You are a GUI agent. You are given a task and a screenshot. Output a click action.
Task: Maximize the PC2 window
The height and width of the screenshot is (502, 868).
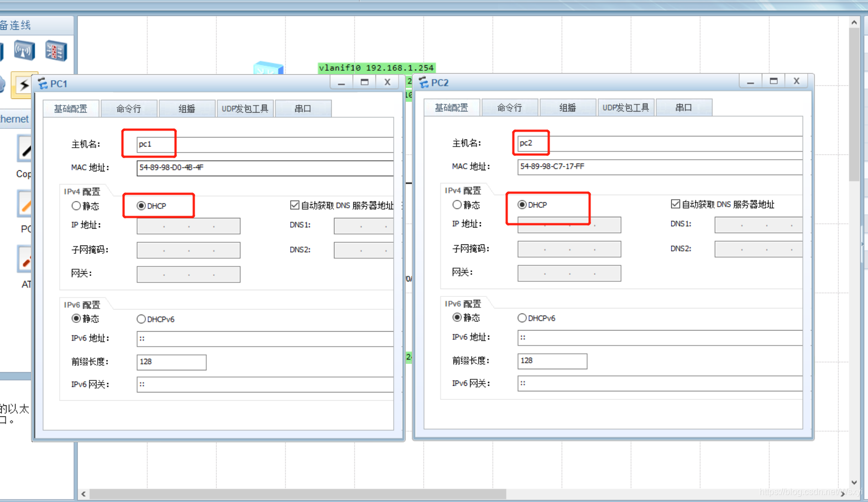pyautogui.click(x=773, y=81)
